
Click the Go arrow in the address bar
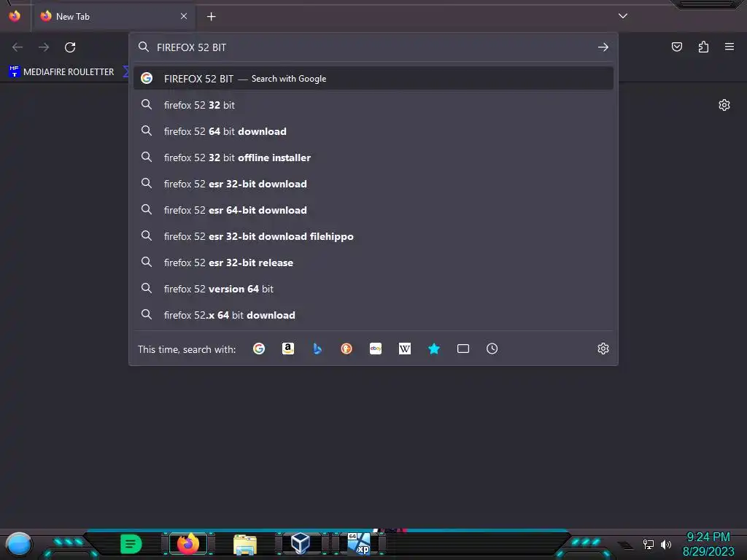(603, 47)
